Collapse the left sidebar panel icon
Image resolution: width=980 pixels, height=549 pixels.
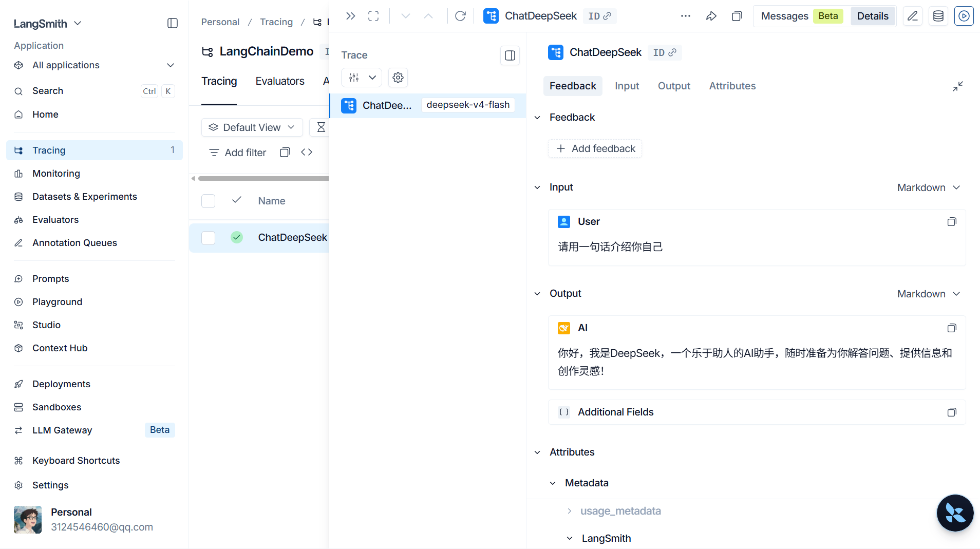click(x=173, y=23)
